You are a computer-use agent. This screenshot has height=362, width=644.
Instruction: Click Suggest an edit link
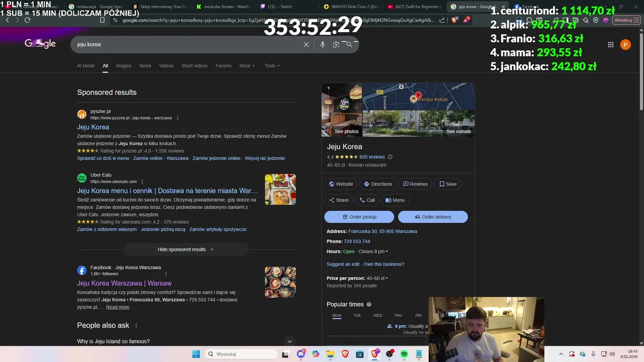[343, 264]
